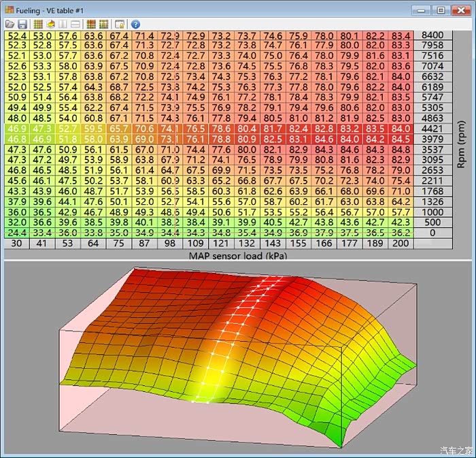Click the colored cell grid icon
The height and width of the screenshot is (458, 476).
click(91, 24)
